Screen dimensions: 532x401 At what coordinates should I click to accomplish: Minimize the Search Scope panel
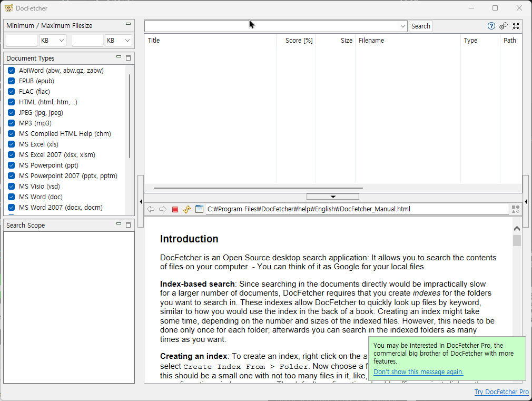pyautogui.click(x=119, y=224)
